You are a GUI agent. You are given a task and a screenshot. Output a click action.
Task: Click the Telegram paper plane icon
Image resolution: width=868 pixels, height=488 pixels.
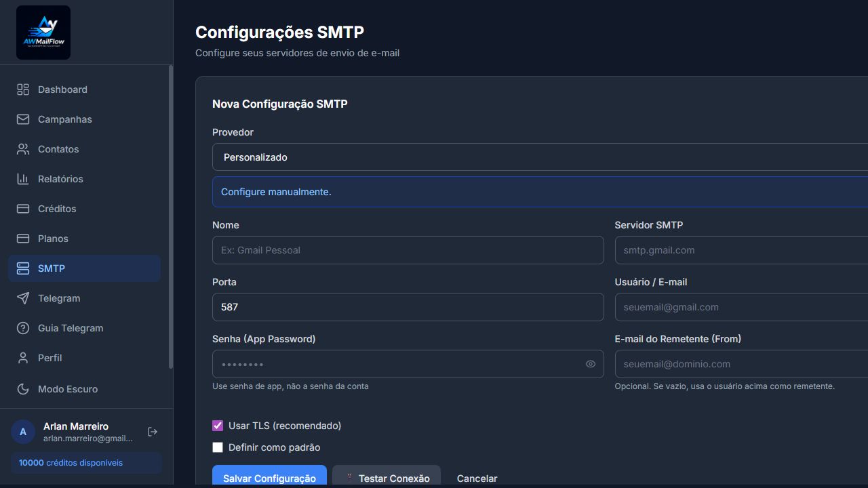[23, 298]
